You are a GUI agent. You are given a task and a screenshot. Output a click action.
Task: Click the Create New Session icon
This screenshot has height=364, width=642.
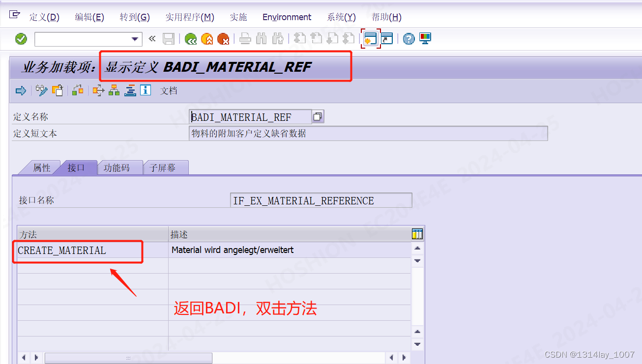[370, 39]
